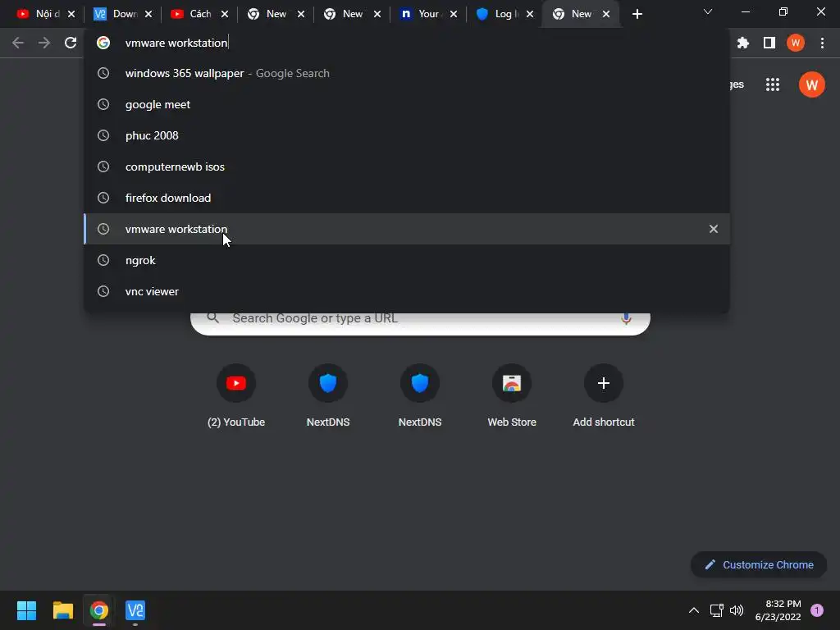This screenshot has width=840, height=630.
Task: Remove the vmware workstation suggestion
Action: (x=714, y=230)
